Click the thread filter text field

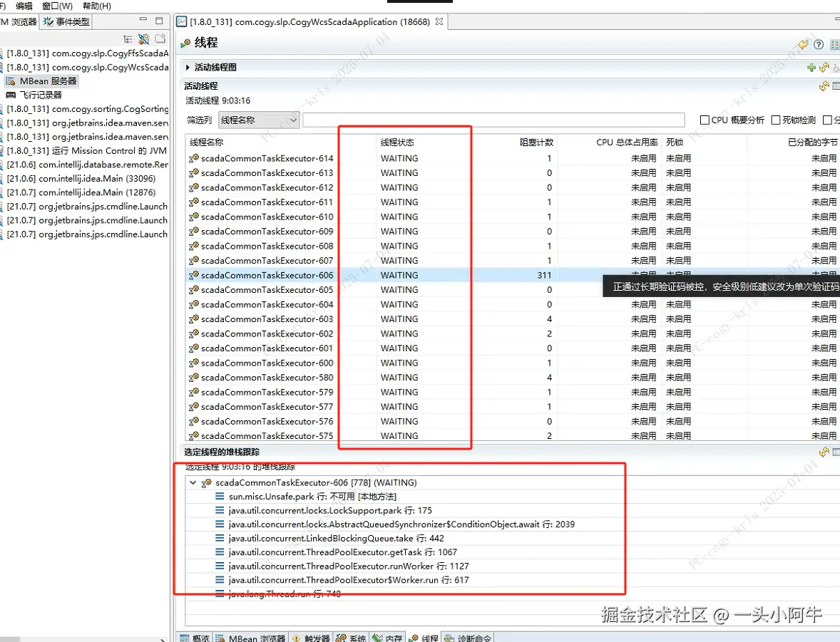(493, 120)
